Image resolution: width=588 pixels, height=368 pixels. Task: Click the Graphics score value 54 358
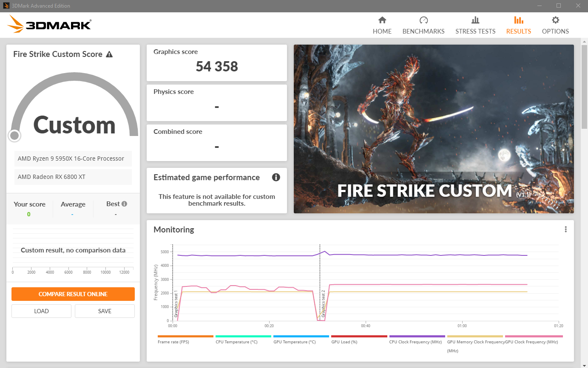(x=217, y=67)
